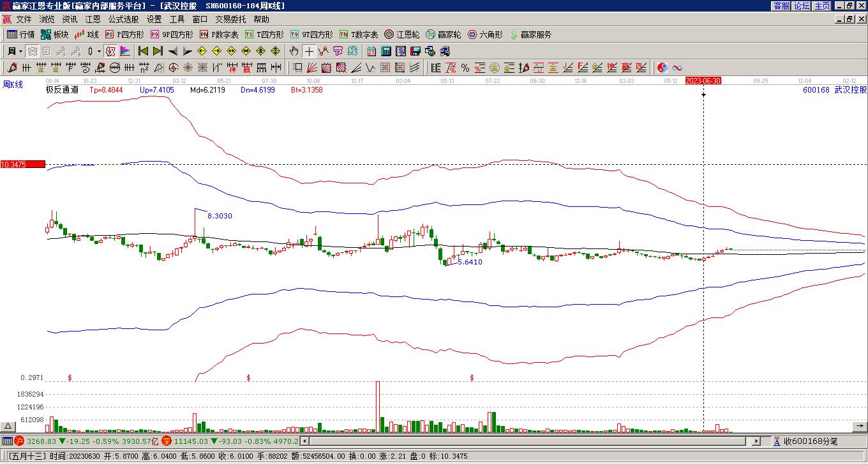Image resolution: width=868 pixels, height=465 pixels.
Task: Click the 客服 button in title bar
Action: click(x=781, y=6)
